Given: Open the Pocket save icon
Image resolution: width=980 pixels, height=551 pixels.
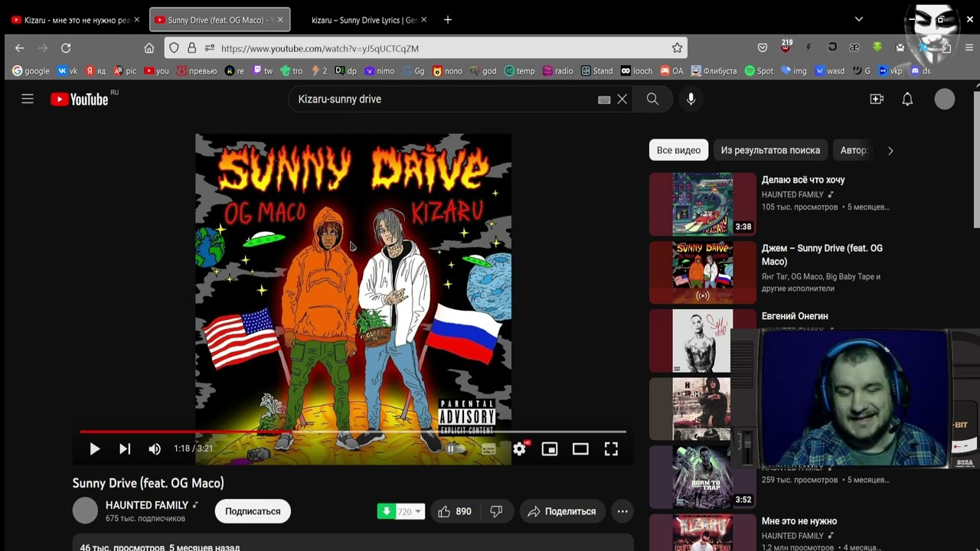Looking at the screenshot, I should (763, 48).
